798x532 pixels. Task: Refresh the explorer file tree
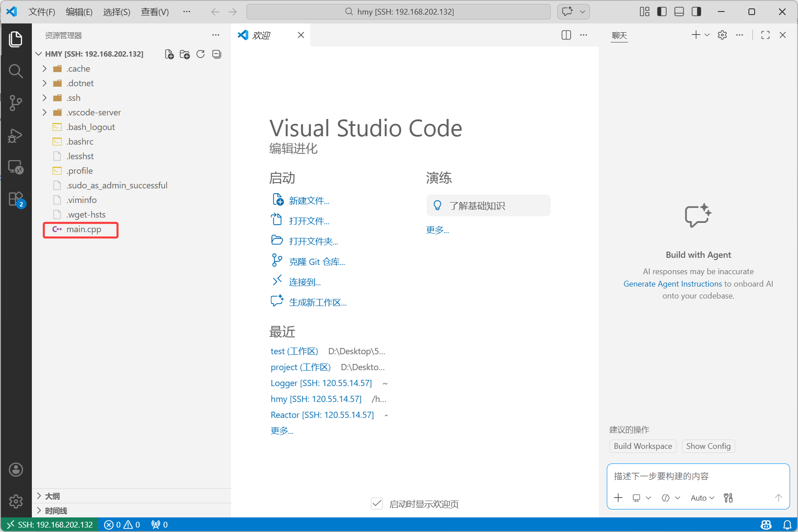(x=200, y=54)
